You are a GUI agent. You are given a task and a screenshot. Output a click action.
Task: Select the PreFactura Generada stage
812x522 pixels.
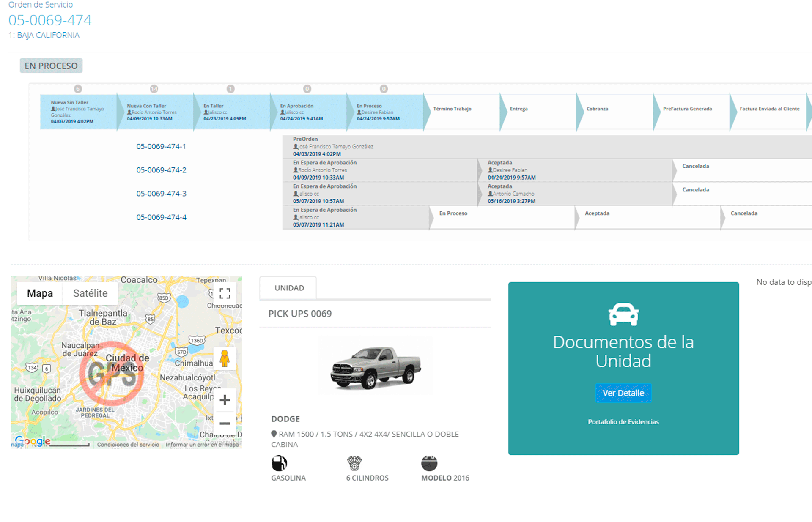point(691,112)
